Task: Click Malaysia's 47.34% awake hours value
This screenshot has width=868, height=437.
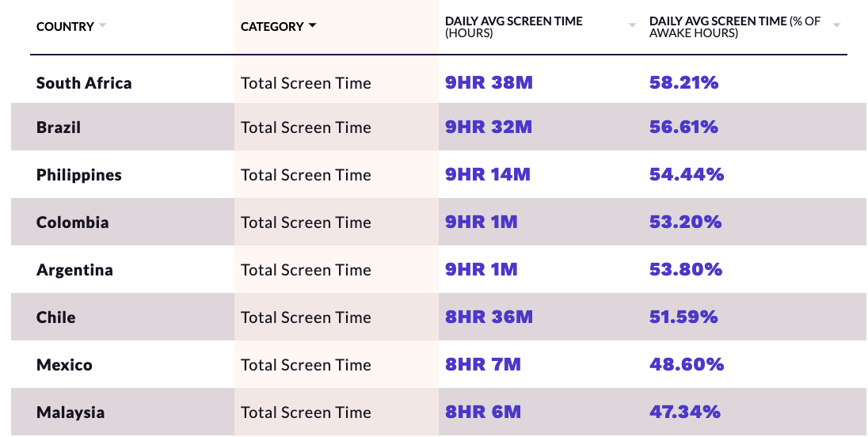Action: point(684,412)
